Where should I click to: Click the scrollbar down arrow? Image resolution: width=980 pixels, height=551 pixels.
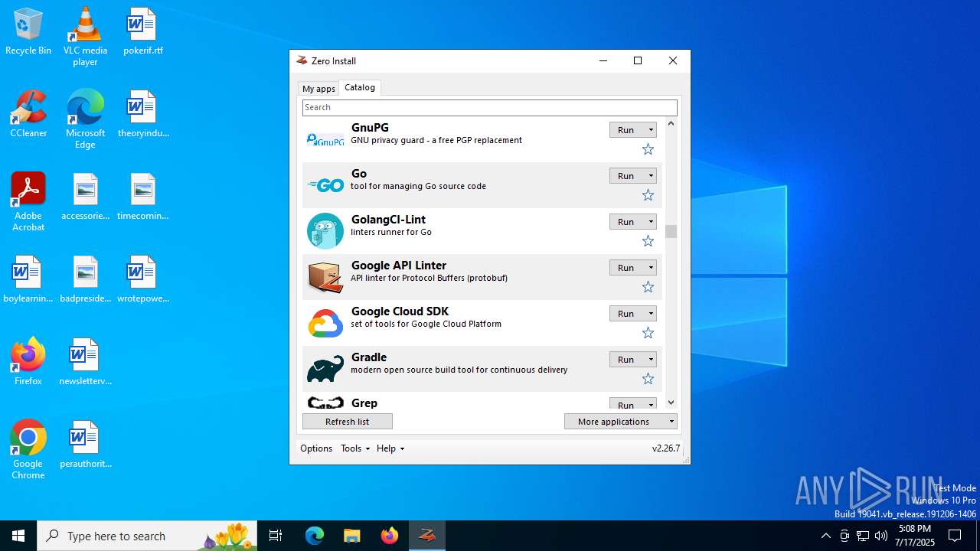tap(671, 403)
